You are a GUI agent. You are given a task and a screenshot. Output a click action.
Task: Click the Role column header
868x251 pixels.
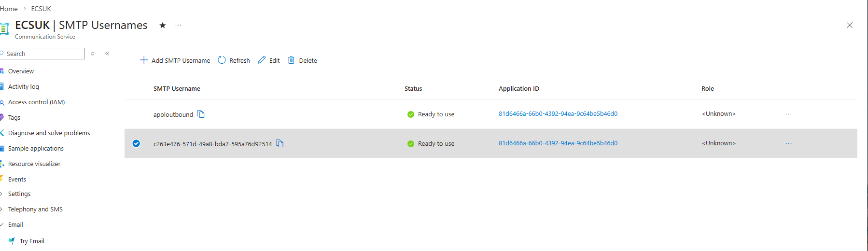tap(708, 88)
